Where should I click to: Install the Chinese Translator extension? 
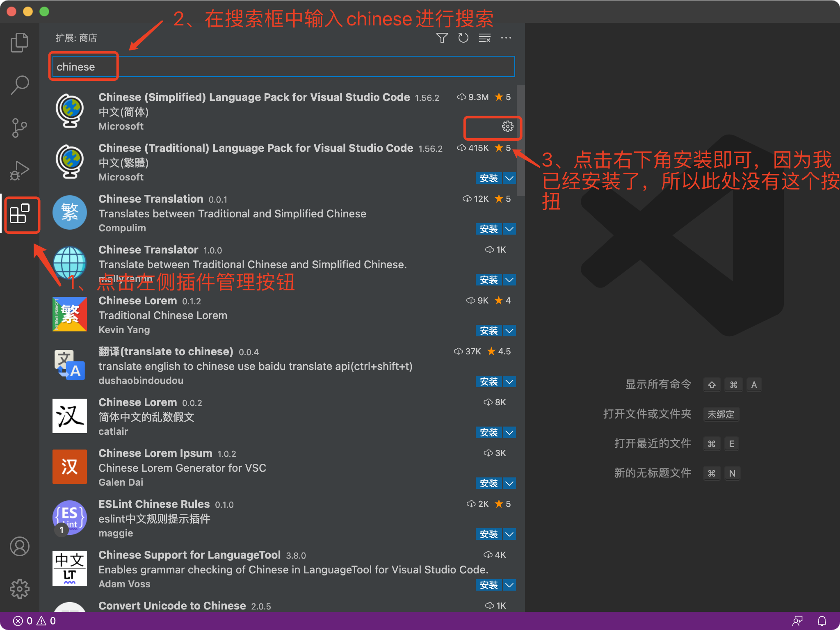pyautogui.click(x=489, y=280)
